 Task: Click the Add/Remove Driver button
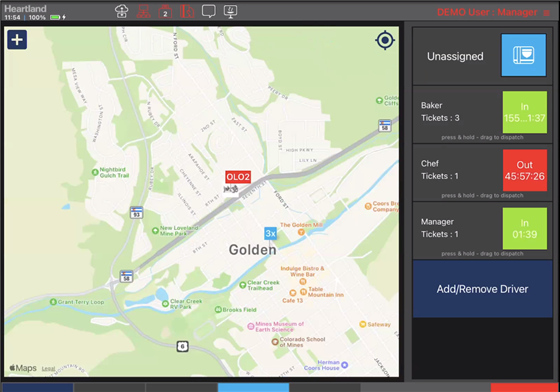coord(482,289)
